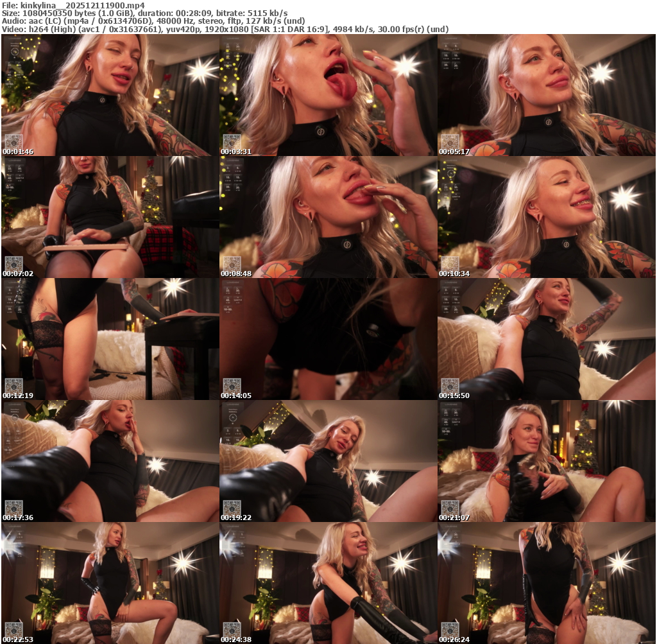Select the frame at 00:07:02
657x644 pixels.
coord(110,217)
